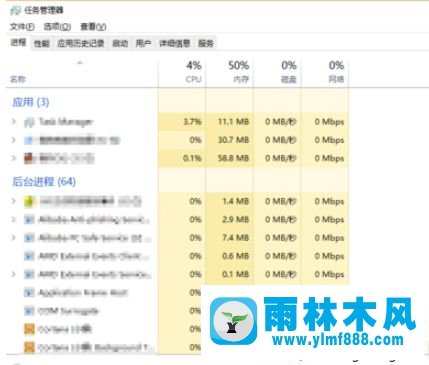The width and height of the screenshot is (429, 365).
Task: Click the 应用 (3) group header
Action: tap(31, 102)
